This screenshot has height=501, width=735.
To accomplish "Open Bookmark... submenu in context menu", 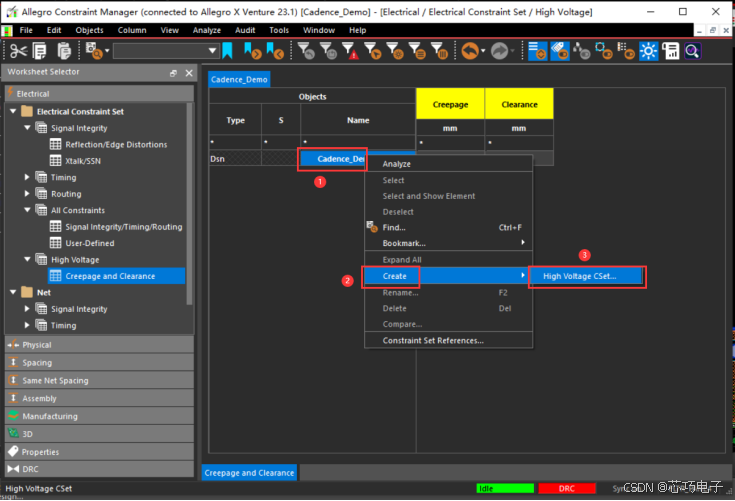I will [449, 243].
